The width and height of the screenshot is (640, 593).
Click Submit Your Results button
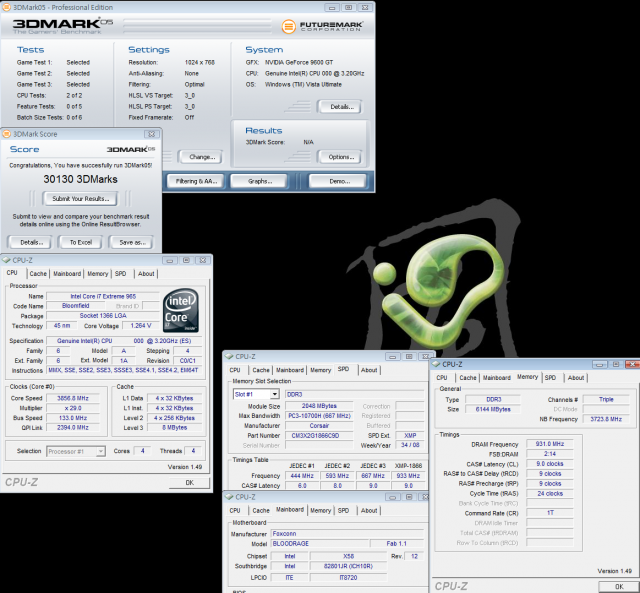coord(80,199)
